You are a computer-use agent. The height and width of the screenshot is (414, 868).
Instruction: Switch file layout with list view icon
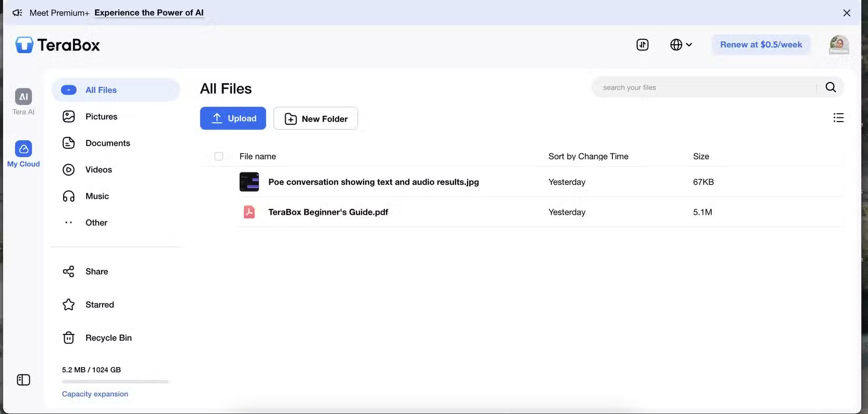(x=839, y=118)
